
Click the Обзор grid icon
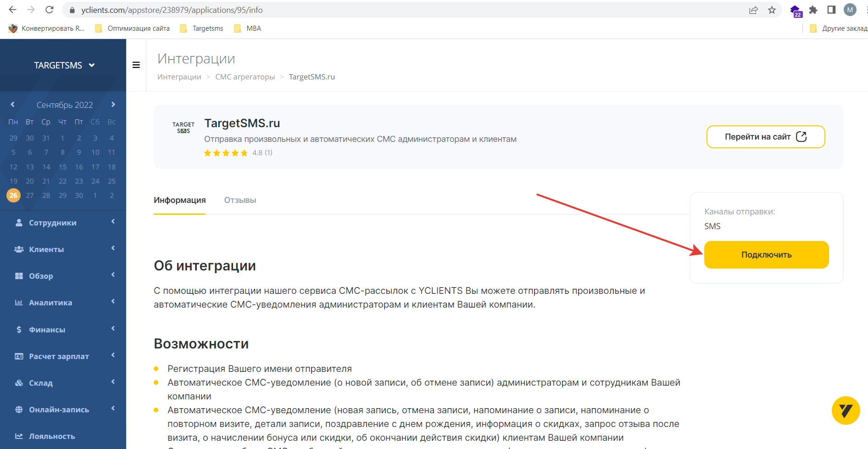pos(19,276)
